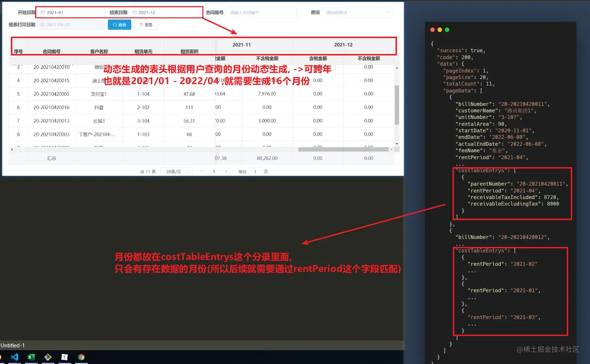This screenshot has width=590, height=364.
Task: Click the calendar icon in start date field
Action: pos(43,12)
